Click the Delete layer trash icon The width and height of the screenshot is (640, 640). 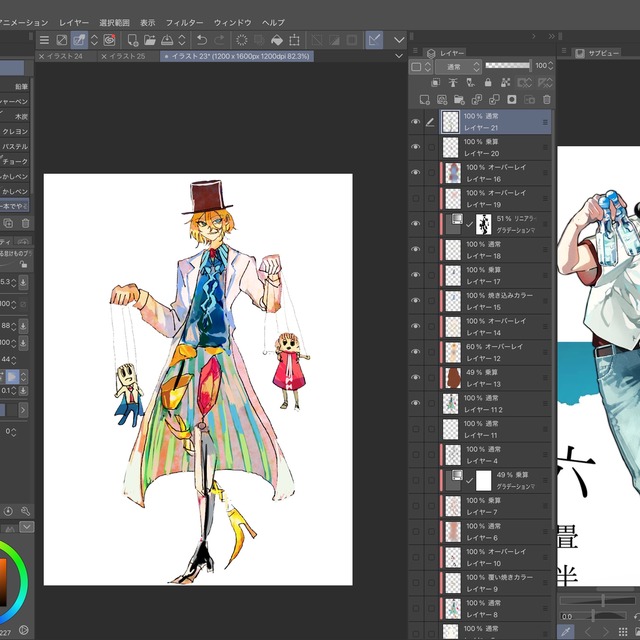pyautogui.click(x=546, y=100)
